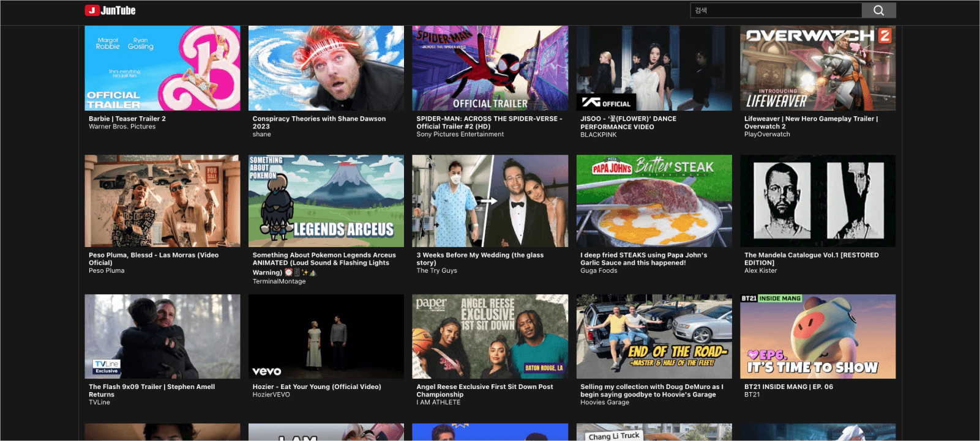Open the partially visible 'Chang Li Truck' thumbnail

(x=654, y=432)
